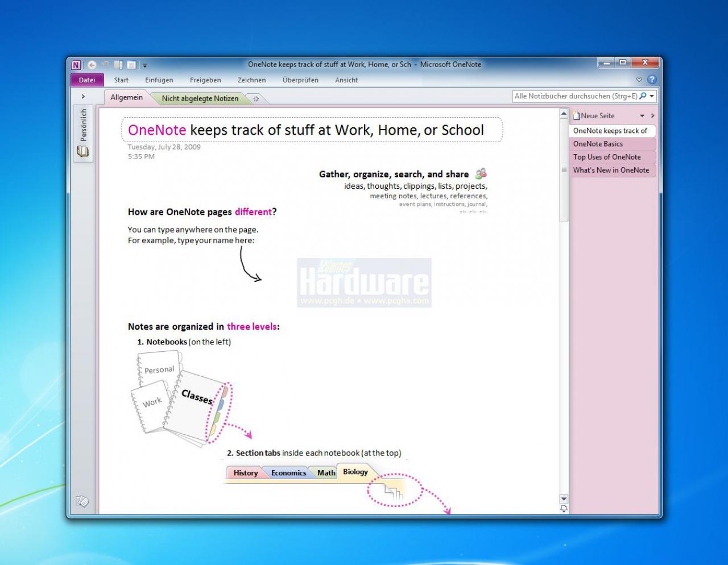Image resolution: width=728 pixels, height=565 pixels.
Task: Switch to the Überprüfen ribbon tab
Action: [300, 80]
